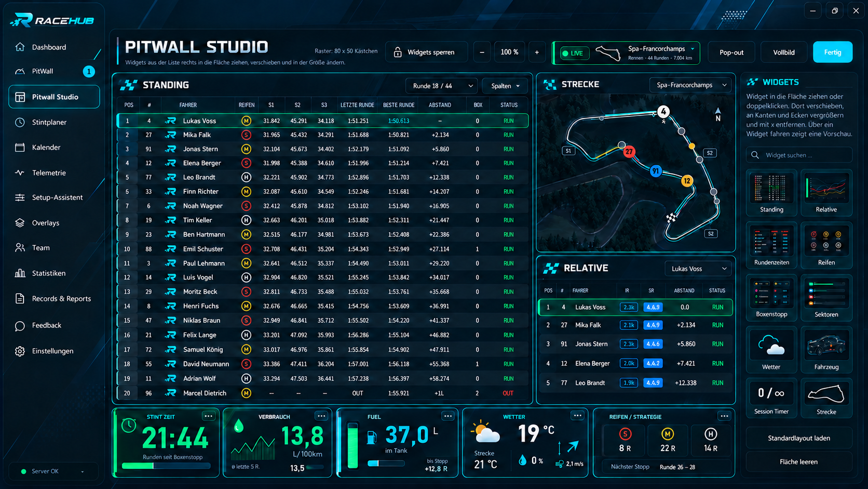Image resolution: width=868 pixels, height=489 pixels.
Task: Decrease zoom with the minus button
Action: point(482,52)
